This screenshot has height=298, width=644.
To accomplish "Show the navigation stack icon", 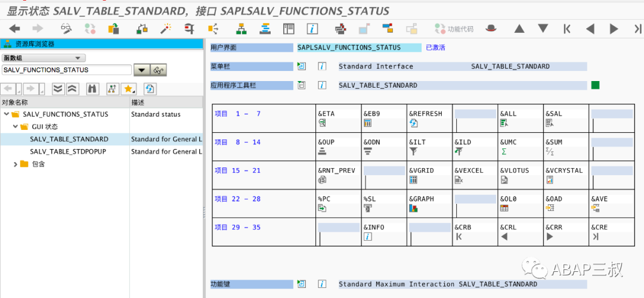I will [x=265, y=29].
